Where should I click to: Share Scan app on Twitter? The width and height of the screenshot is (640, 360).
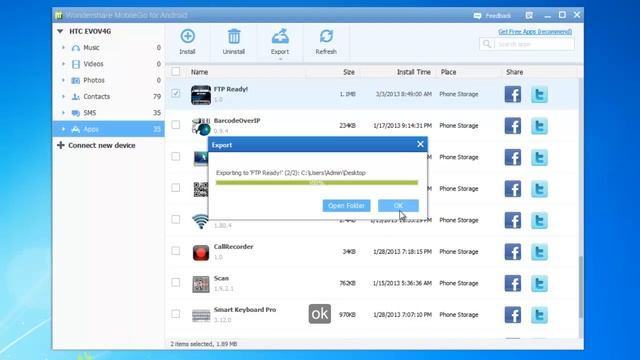point(539,283)
